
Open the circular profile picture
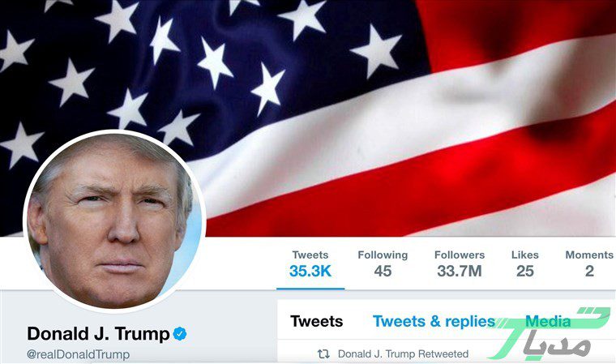pyautogui.click(x=114, y=221)
